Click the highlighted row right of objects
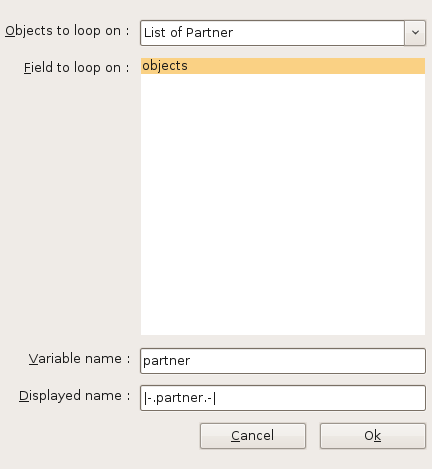The width and height of the screenshot is (432, 469). tap(307, 66)
